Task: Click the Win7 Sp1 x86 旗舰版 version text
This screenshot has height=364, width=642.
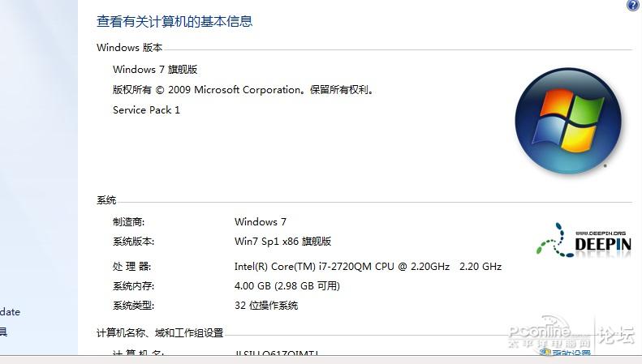Action: (x=283, y=242)
